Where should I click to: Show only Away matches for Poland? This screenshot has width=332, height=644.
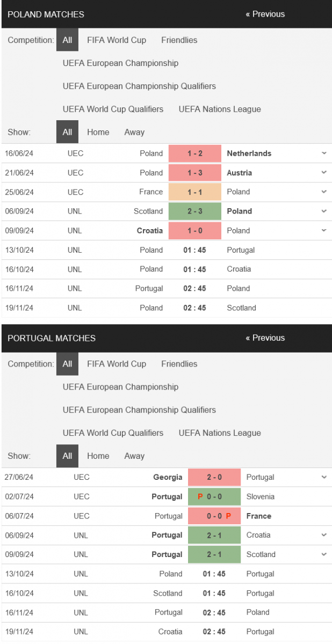(x=134, y=132)
